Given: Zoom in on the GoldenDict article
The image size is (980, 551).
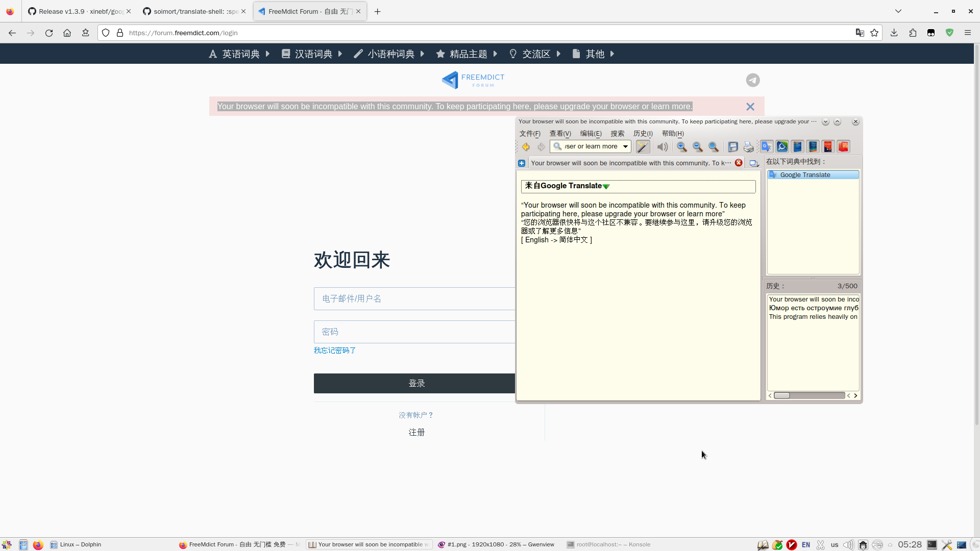Looking at the screenshot, I should tap(682, 147).
